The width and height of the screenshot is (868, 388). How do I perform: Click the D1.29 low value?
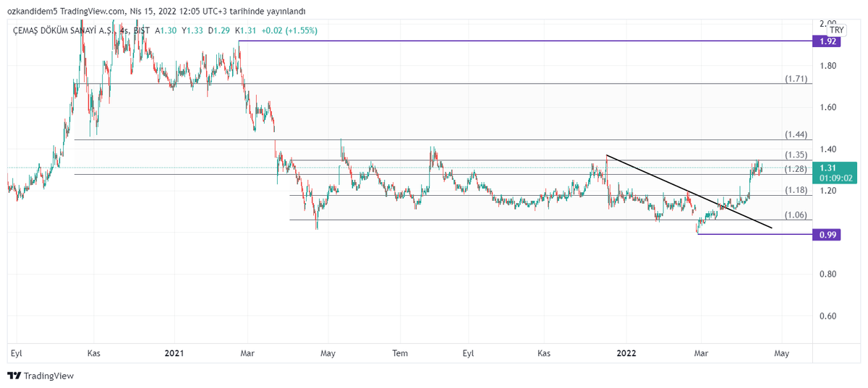[x=219, y=30]
